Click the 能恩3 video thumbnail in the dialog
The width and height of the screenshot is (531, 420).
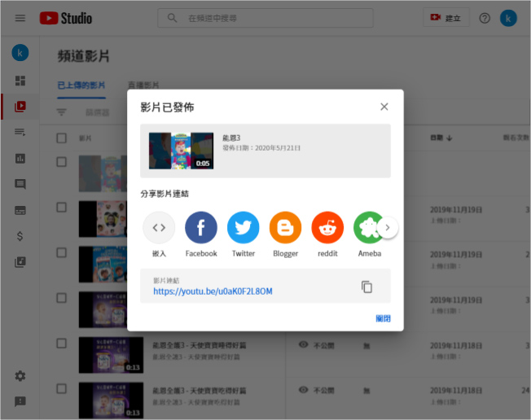coord(181,151)
